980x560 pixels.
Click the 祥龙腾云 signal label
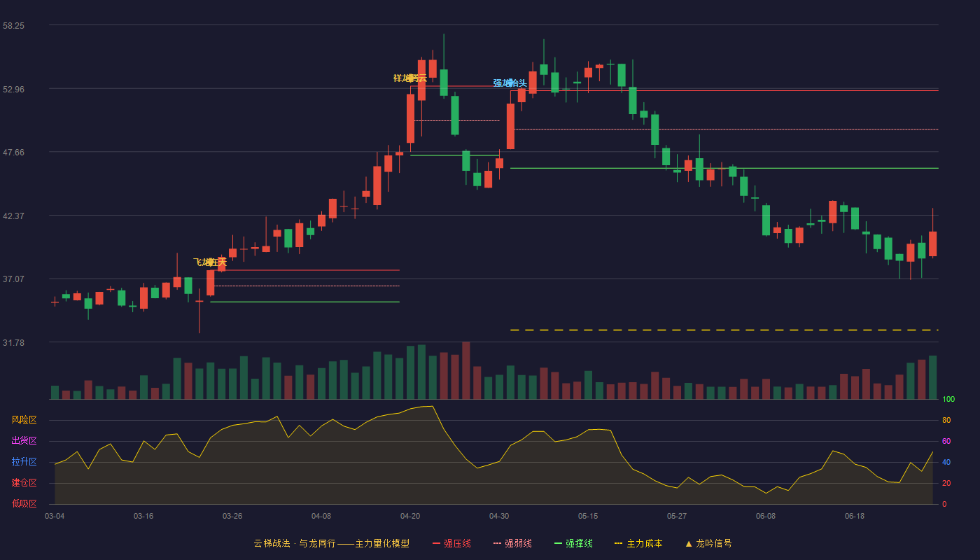pyautogui.click(x=410, y=78)
